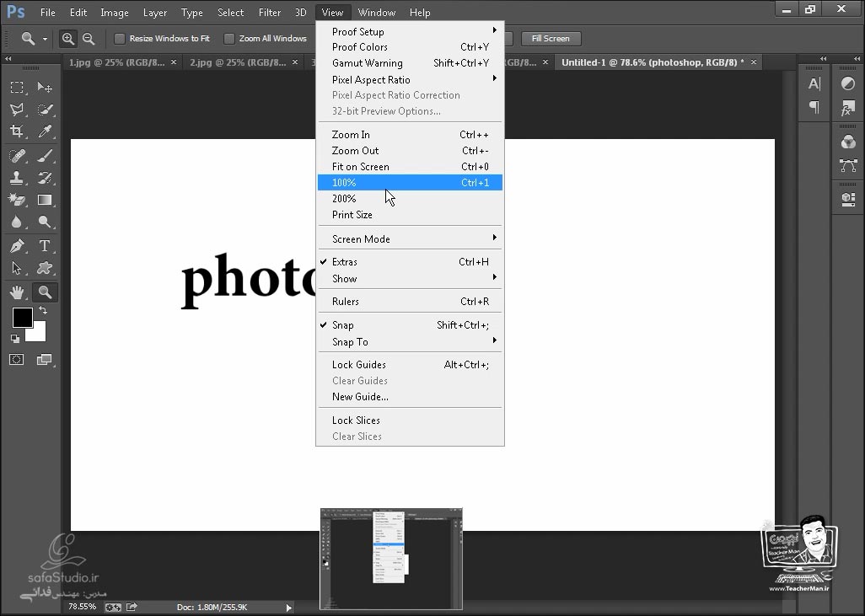Select the Healing Brush tool
The image size is (865, 616).
pyautogui.click(x=17, y=156)
